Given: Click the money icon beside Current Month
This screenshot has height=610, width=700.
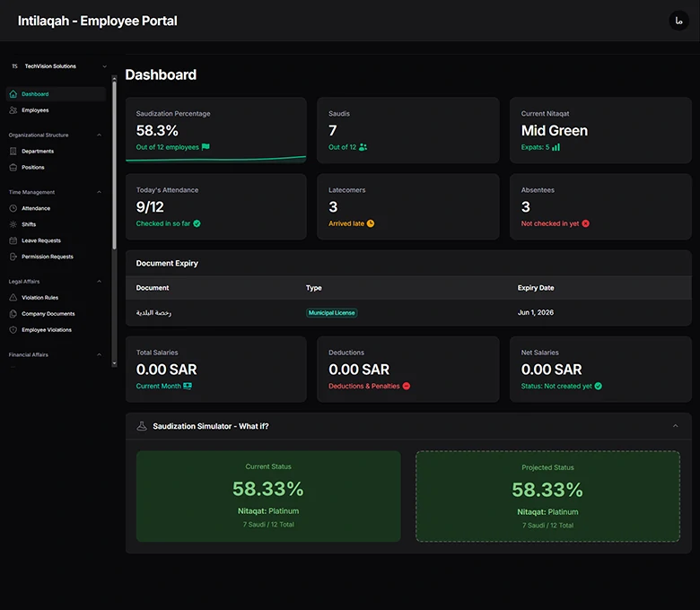Looking at the screenshot, I should (x=188, y=386).
